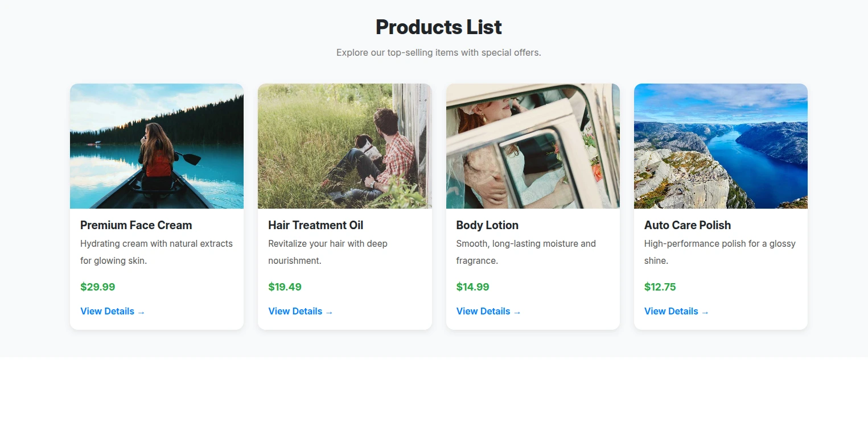Select the Auto Care Polish title
868x427 pixels.
[x=688, y=225]
